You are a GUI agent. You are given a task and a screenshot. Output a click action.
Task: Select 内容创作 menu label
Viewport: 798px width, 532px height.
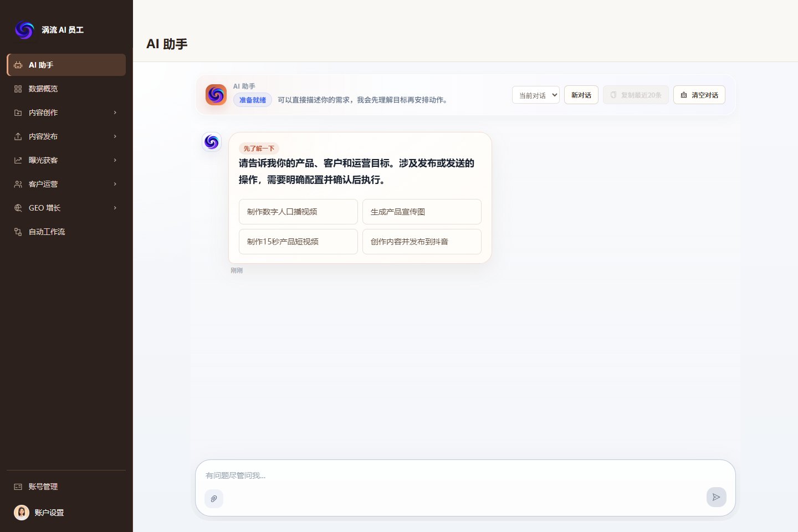pyautogui.click(x=43, y=112)
